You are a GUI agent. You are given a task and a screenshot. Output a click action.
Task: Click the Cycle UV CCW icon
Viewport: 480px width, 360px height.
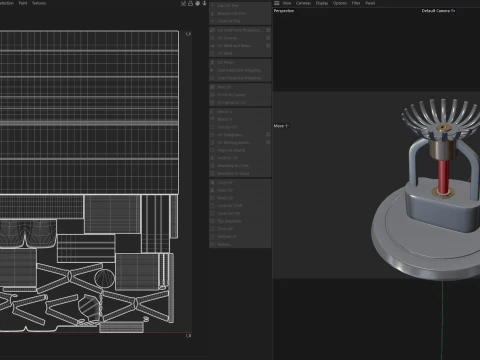(x=212, y=206)
